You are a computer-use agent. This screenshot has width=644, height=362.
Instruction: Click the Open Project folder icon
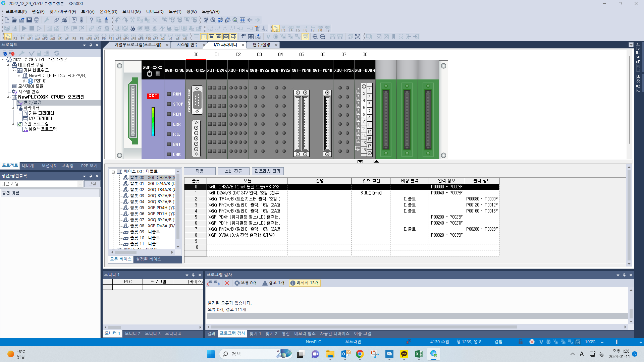tap(14, 20)
